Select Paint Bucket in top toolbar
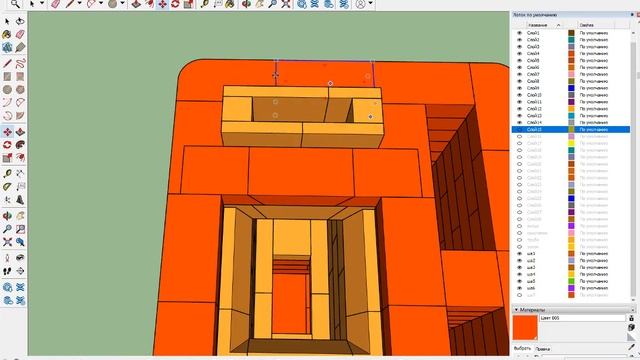640x360 pixels. point(230,4)
